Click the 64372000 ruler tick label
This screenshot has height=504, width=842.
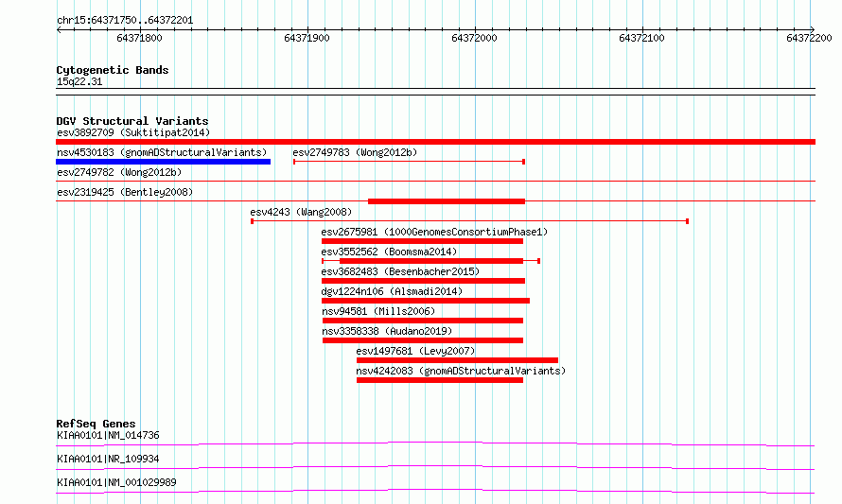click(x=474, y=38)
